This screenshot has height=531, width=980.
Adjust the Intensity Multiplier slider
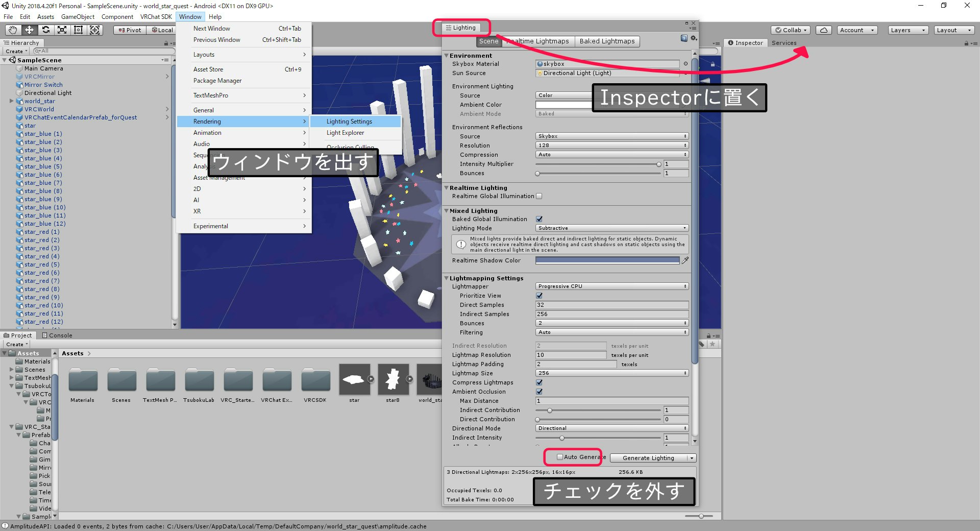(598, 164)
